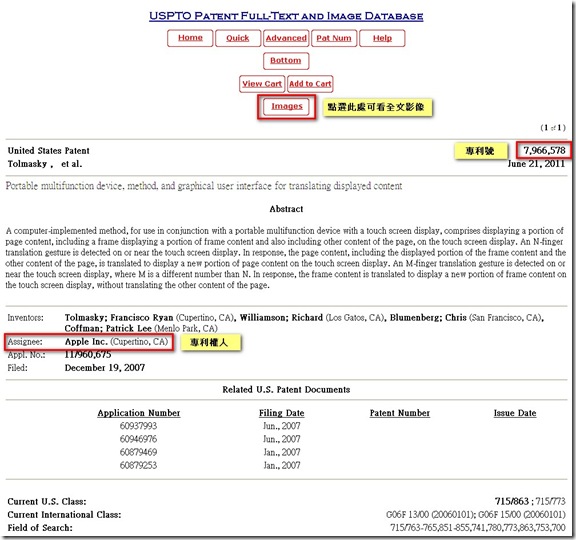Viewport: 576px width, 540px height.
Task: Select application number 60879253
Action: pyautogui.click(x=138, y=465)
